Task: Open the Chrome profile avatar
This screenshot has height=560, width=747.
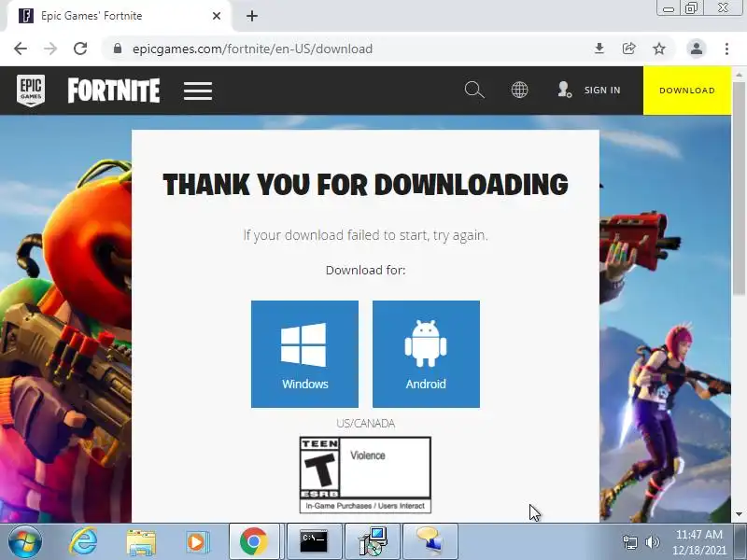Action: pos(696,49)
